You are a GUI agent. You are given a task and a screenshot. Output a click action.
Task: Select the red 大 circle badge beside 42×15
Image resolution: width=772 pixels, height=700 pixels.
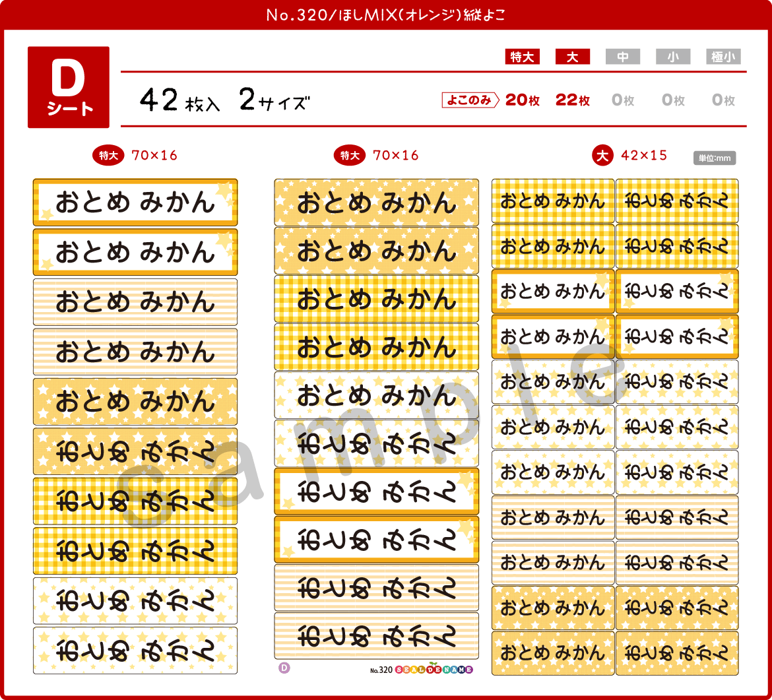click(602, 156)
